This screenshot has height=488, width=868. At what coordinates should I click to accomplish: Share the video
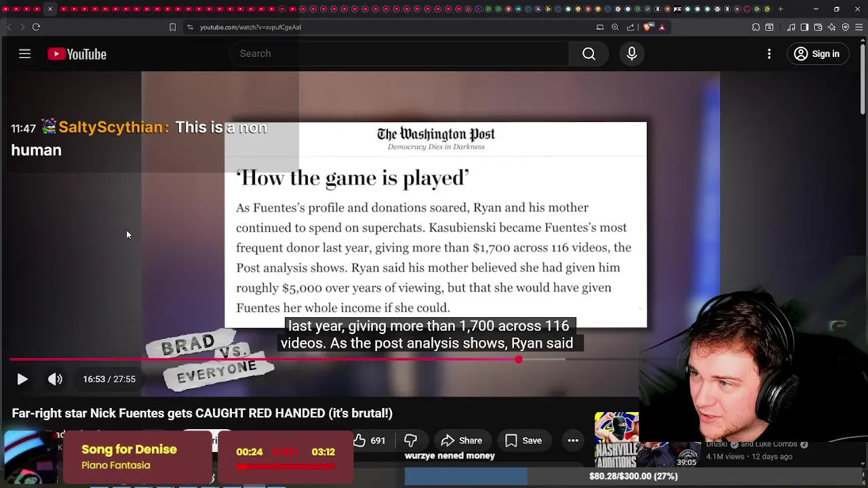[x=461, y=441]
